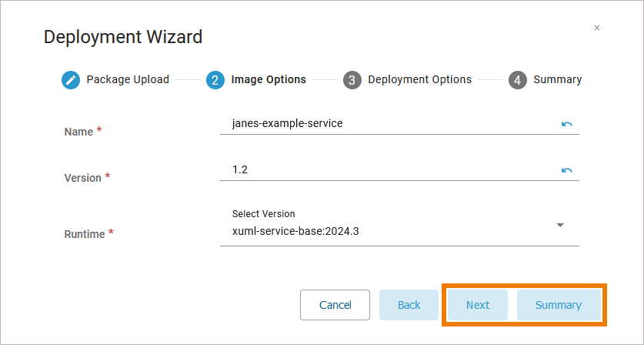Screen dimensions: 644x345
Task: Expand the Runtime version dropdown arrow
Action: (560, 225)
